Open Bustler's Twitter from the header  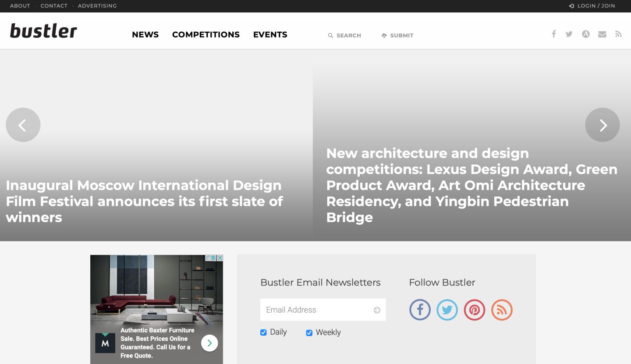click(569, 34)
